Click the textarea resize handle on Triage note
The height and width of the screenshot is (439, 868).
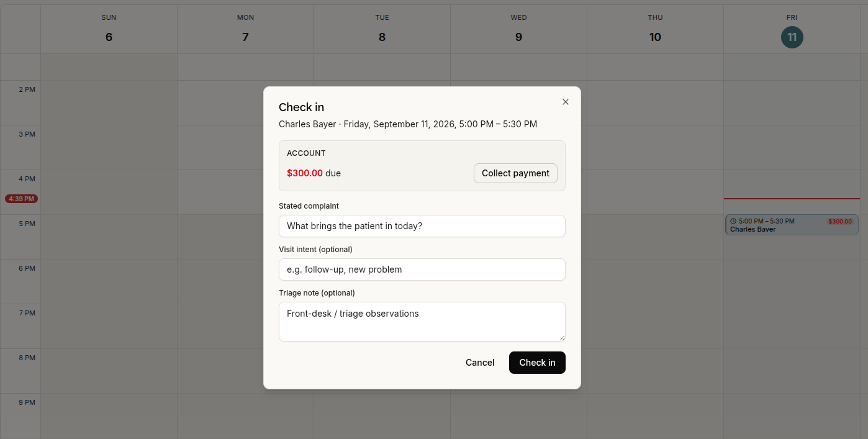click(562, 338)
